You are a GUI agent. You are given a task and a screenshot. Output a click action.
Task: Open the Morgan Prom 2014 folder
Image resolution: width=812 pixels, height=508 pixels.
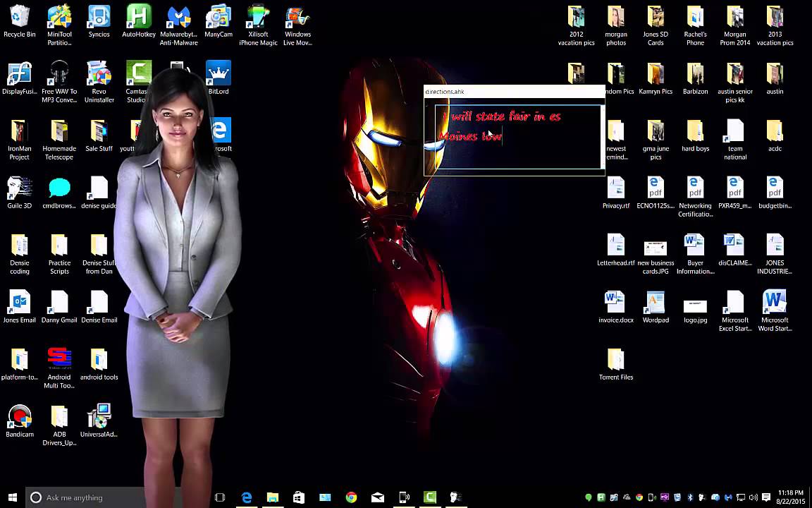point(735,25)
